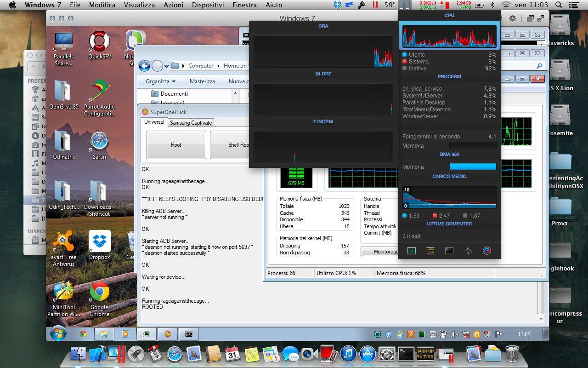Select Prova folder on Mac desktop
Image resolution: width=588 pixels, height=368 pixels.
pyautogui.click(x=560, y=211)
